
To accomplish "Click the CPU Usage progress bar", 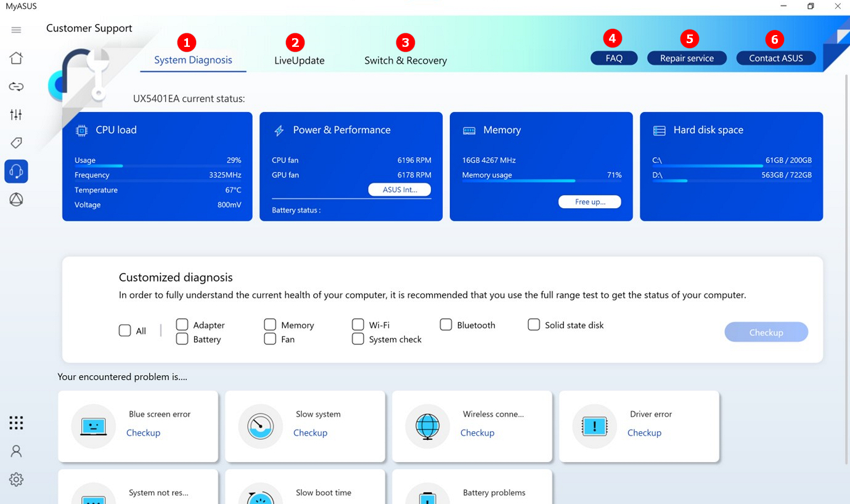I will point(158,166).
